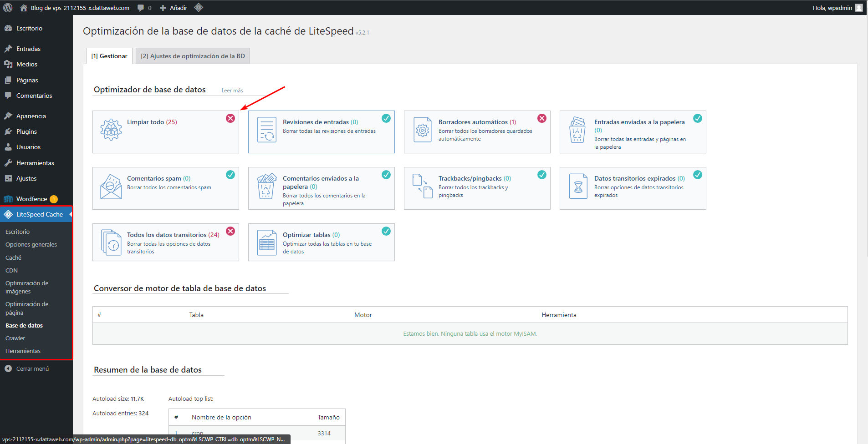
Task: Click the red X status on Limpiar todo
Action: tap(230, 118)
